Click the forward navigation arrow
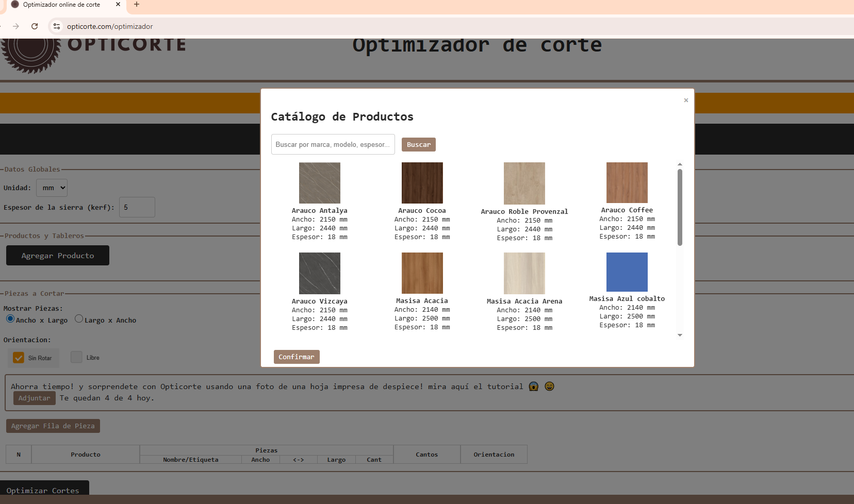854x504 pixels. point(15,26)
